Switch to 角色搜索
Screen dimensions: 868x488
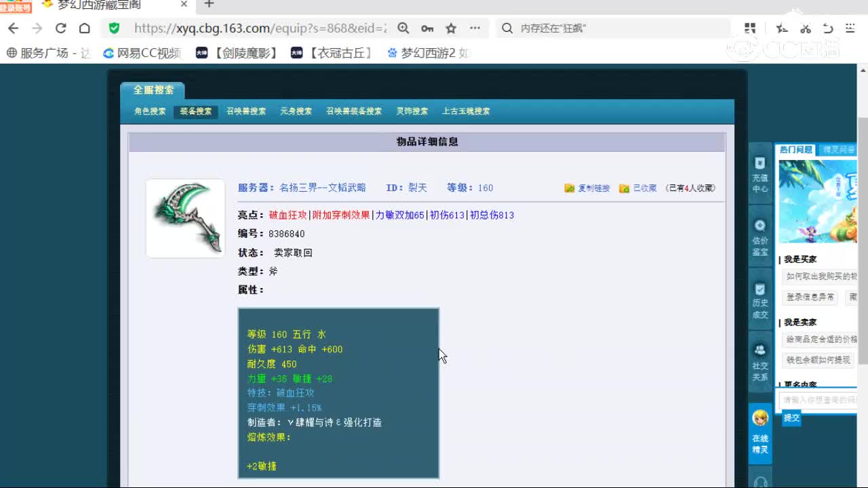click(150, 111)
